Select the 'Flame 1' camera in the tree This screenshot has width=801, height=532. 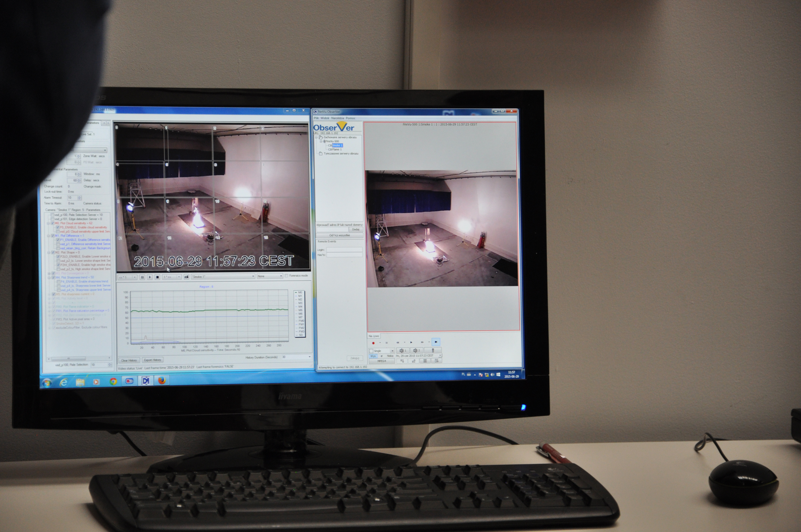click(x=337, y=149)
